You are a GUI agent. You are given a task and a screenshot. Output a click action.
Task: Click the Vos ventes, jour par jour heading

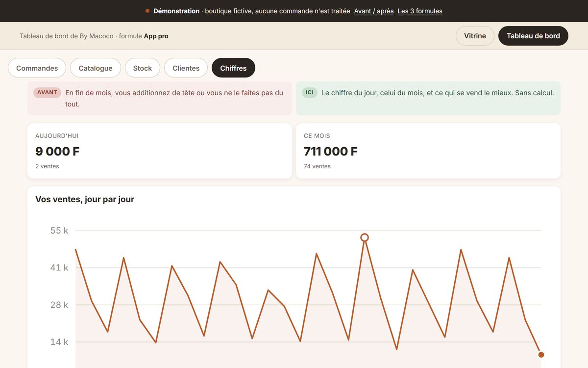pos(85,199)
